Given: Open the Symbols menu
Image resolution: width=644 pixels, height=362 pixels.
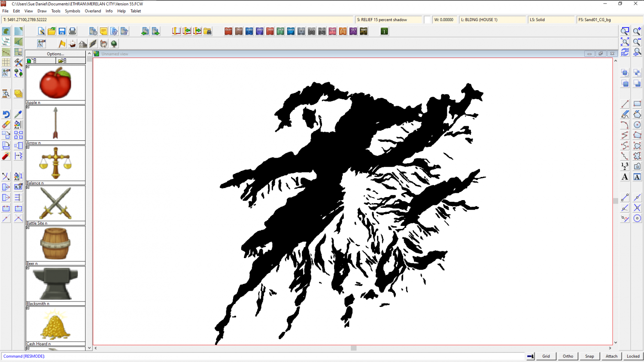Looking at the screenshot, I should coord(73,11).
